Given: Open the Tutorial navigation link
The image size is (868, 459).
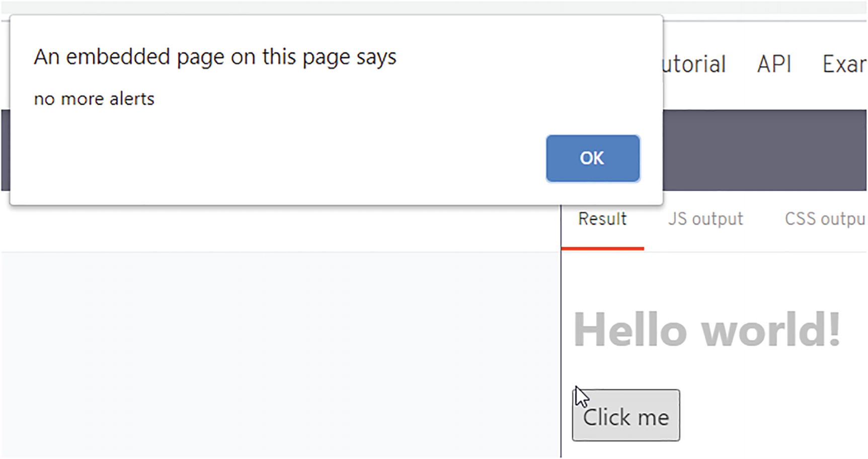Looking at the screenshot, I should pyautogui.click(x=694, y=64).
